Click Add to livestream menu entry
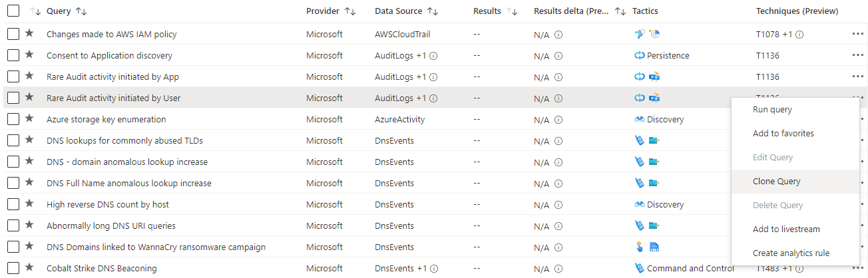This screenshot has width=868, height=278. click(786, 229)
